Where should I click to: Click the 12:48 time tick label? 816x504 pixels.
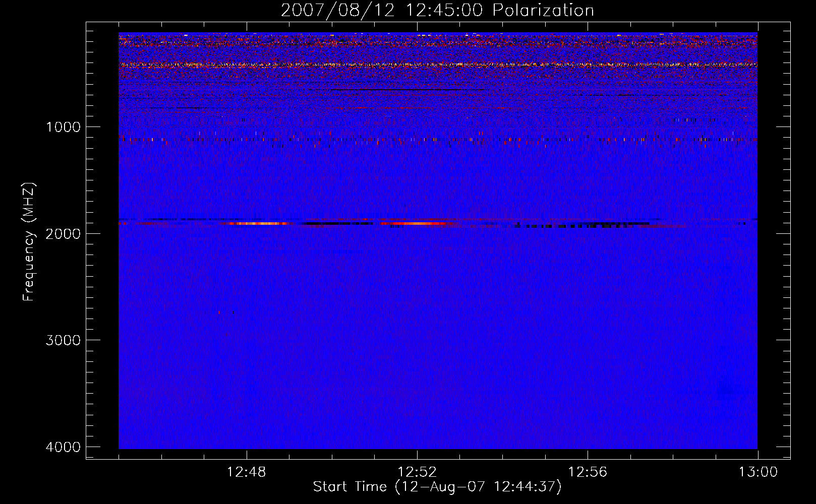click(x=247, y=472)
